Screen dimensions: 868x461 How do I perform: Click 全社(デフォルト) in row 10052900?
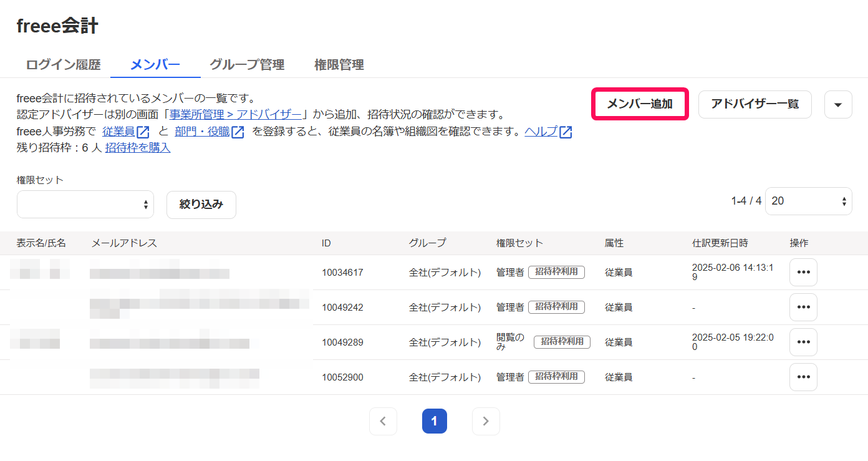[x=445, y=377]
